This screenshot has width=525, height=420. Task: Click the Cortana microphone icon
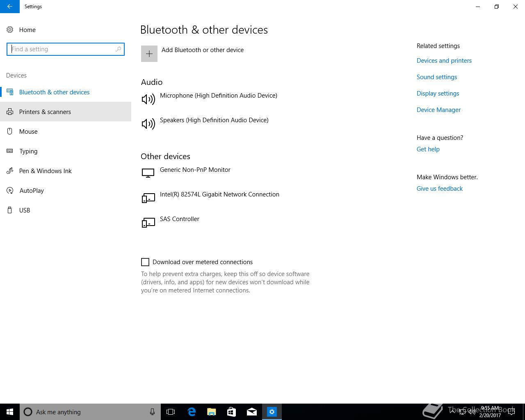coord(152,412)
